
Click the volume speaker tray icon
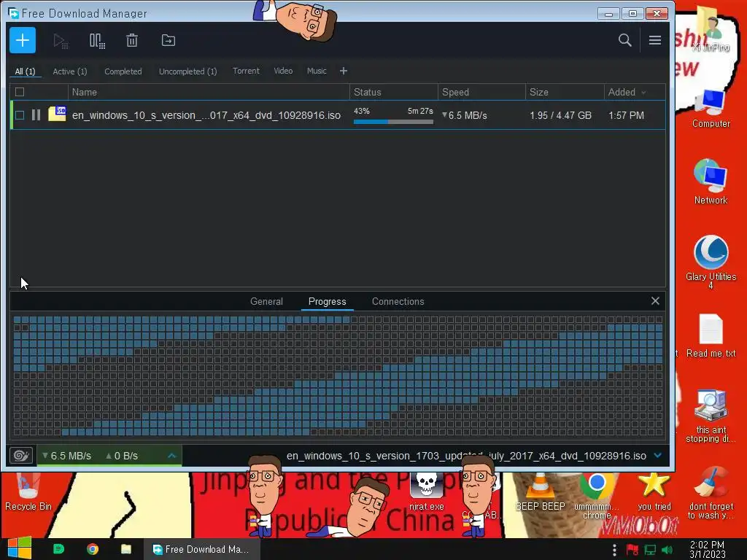[x=667, y=550]
